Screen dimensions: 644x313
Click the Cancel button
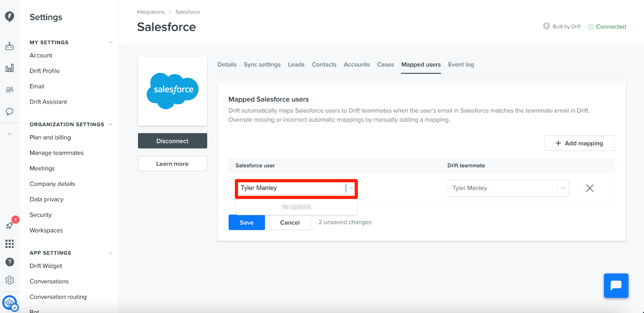tap(290, 222)
